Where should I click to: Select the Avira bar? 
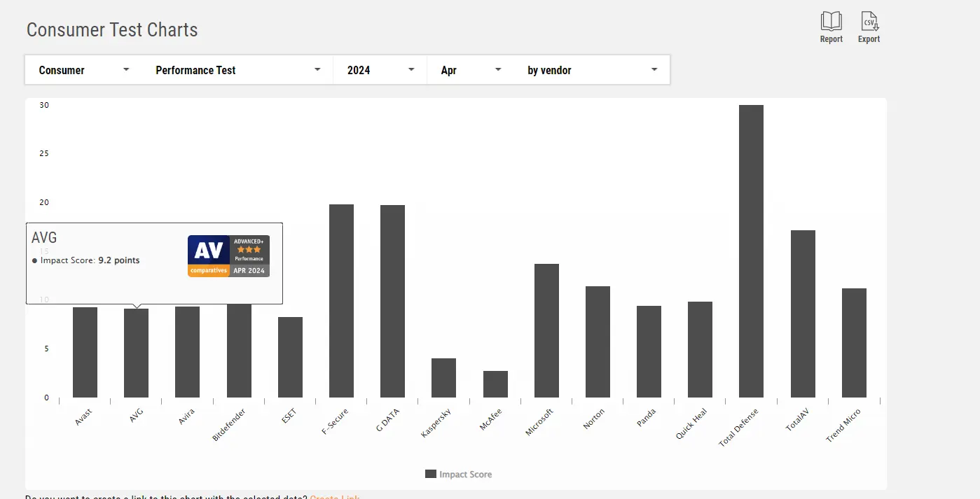click(x=187, y=352)
